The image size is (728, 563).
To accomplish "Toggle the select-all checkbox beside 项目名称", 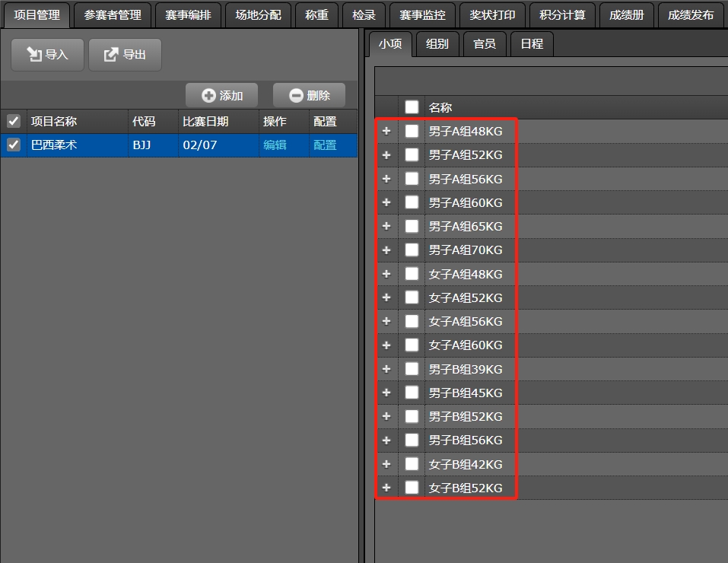I will [14, 121].
